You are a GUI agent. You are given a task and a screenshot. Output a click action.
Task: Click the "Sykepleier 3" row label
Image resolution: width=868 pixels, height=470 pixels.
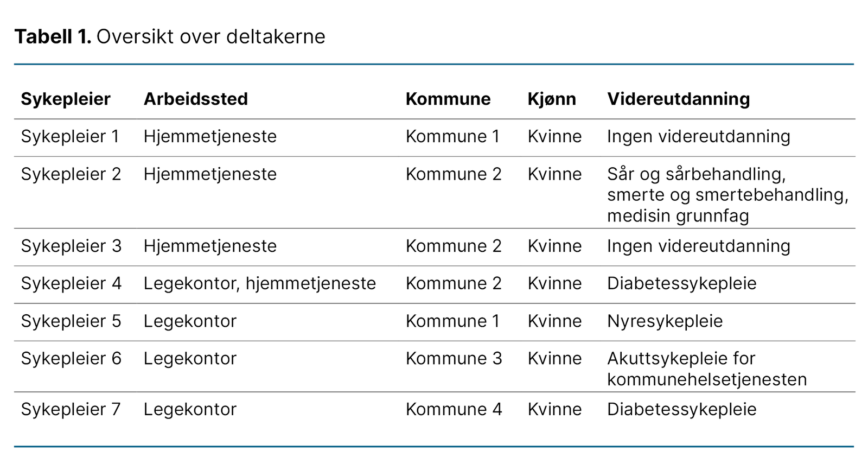pos(71,246)
